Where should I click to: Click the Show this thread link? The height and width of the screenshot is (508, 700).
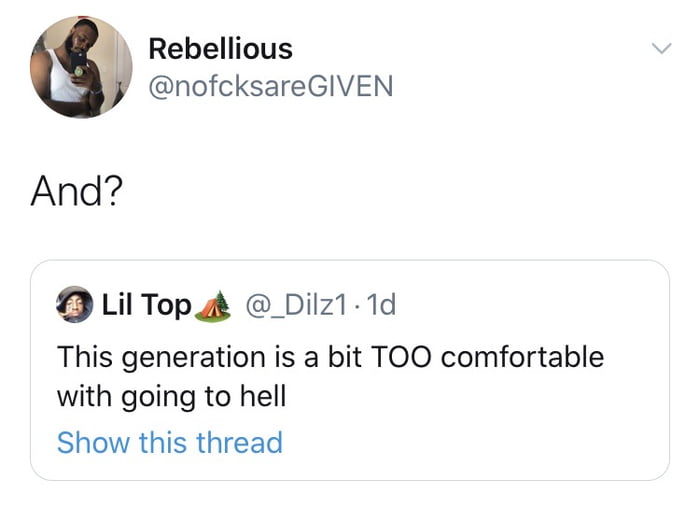(169, 442)
